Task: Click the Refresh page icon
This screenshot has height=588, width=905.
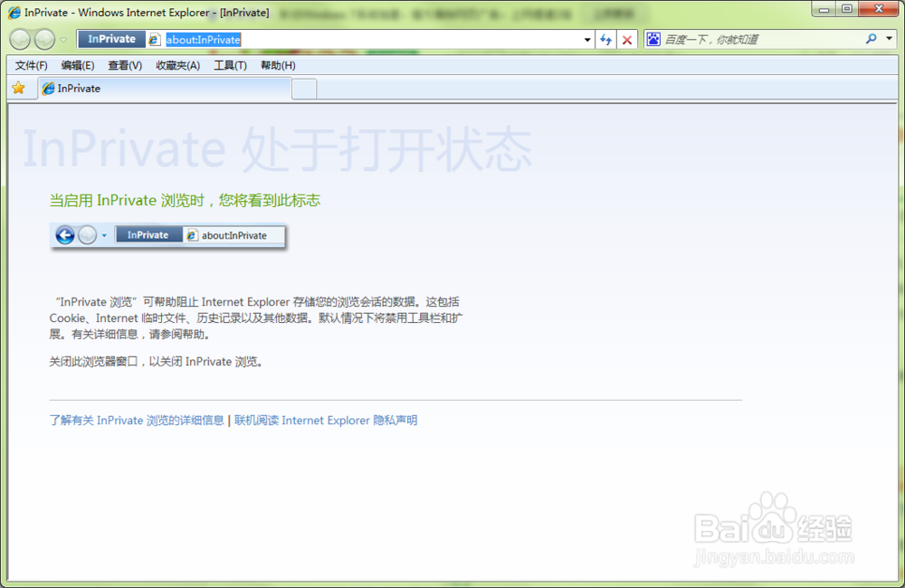Action: 605,39
